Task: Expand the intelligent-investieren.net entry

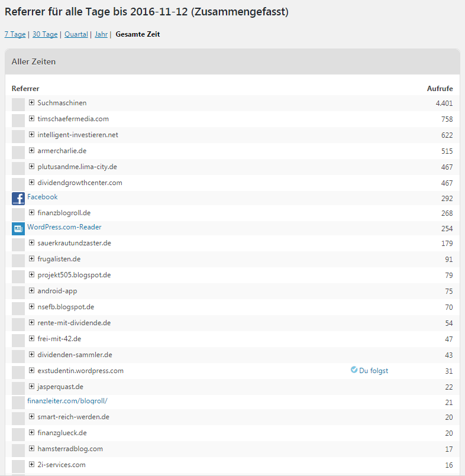Action: click(31, 135)
